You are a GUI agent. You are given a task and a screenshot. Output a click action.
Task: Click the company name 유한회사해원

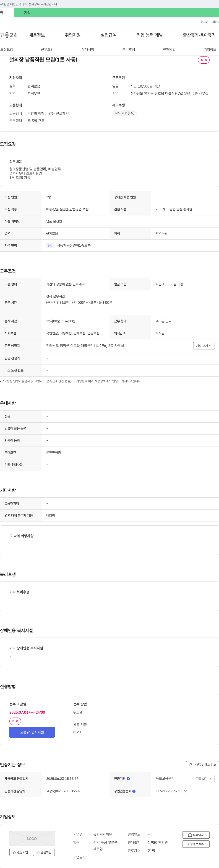click(103, 834)
